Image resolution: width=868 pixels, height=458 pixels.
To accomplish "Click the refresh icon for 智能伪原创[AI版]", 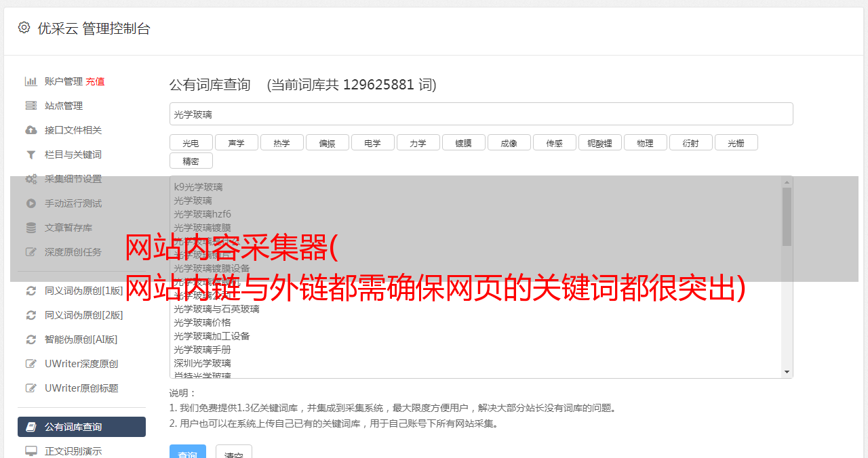I will 31,339.
